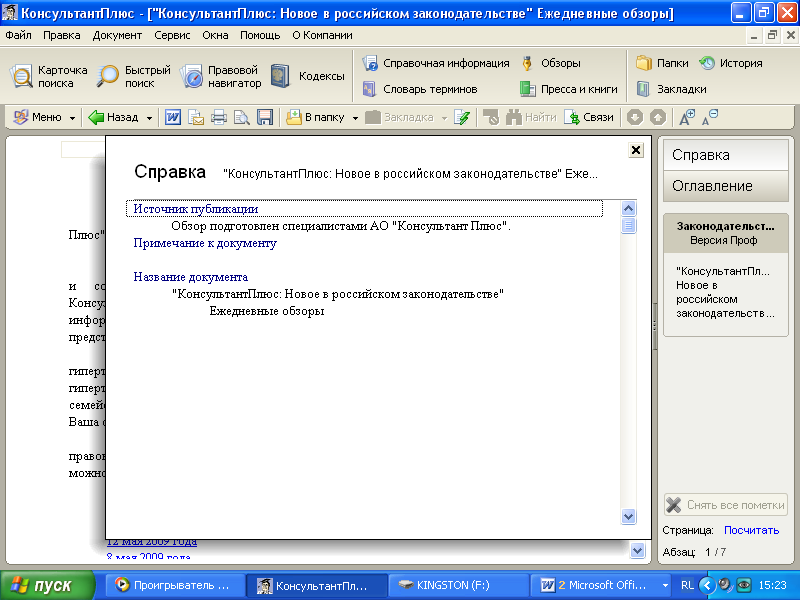Click the round down-arrow navigation icon

click(x=635, y=117)
